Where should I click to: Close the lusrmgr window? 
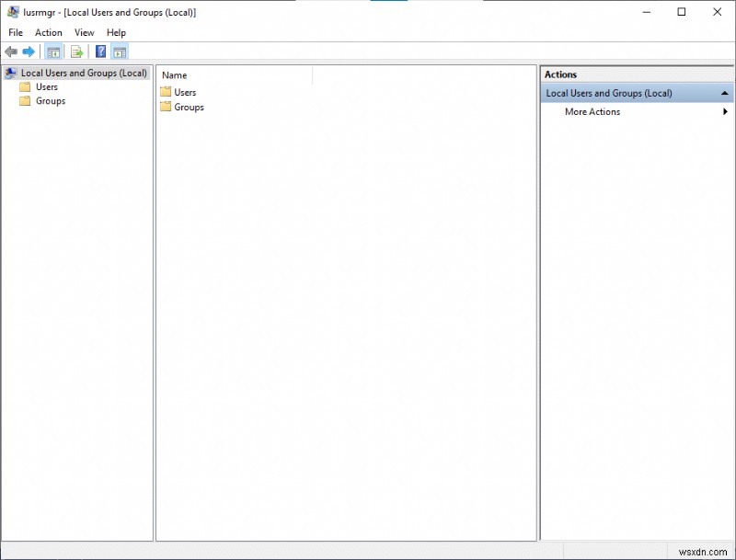point(718,12)
